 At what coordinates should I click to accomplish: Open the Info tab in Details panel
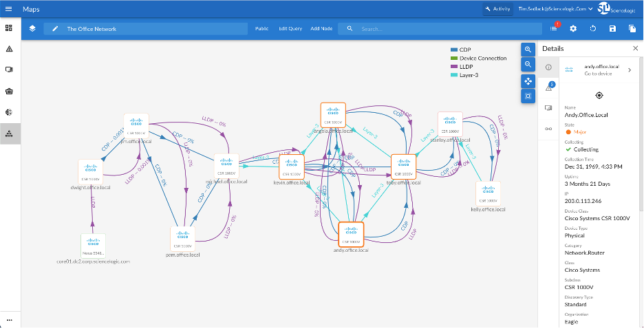[x=548, y=67]
